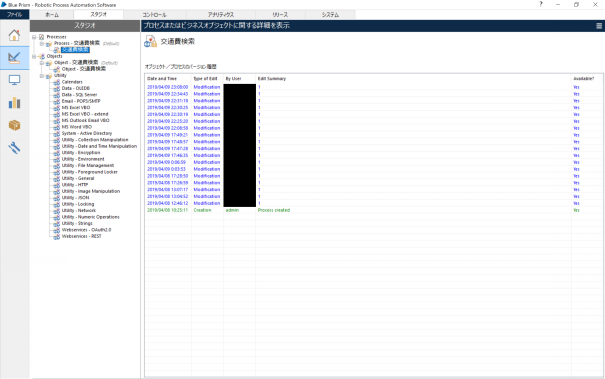Select Utility - Environment item
This screenshot has width=605, height=379.
pos(83,159)
